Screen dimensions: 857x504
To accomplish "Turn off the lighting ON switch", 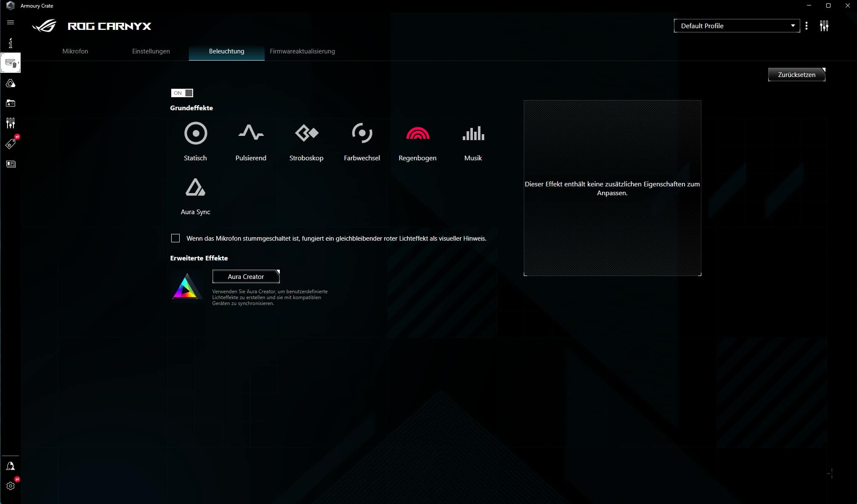I will (182, 93).
